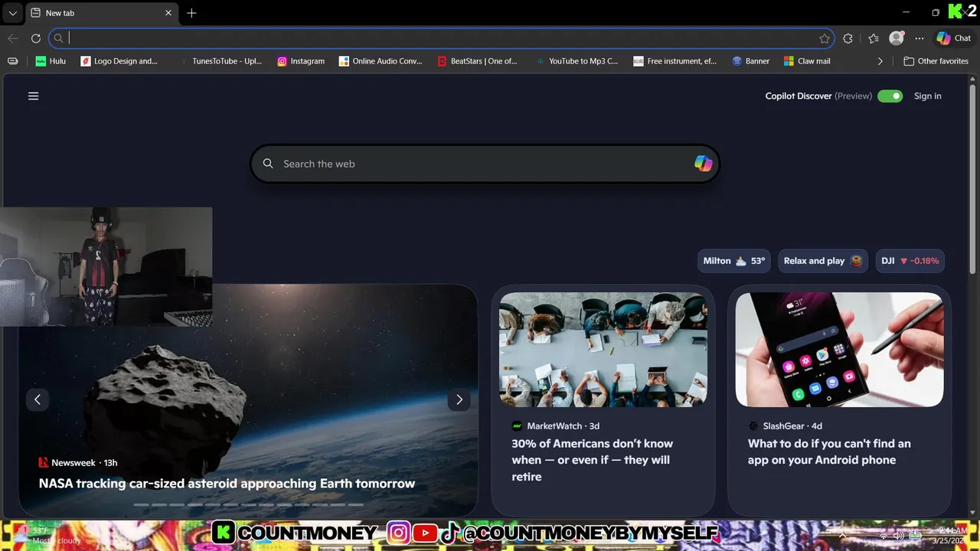Image resolution: width=980 pixels, height=551 pixels.
Task: Open the taskbar volume icon
Action: (x=898, y=536)
